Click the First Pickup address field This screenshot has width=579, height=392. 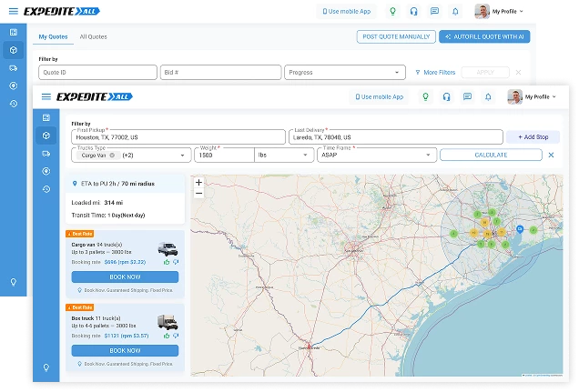click(x=178, y=137)
